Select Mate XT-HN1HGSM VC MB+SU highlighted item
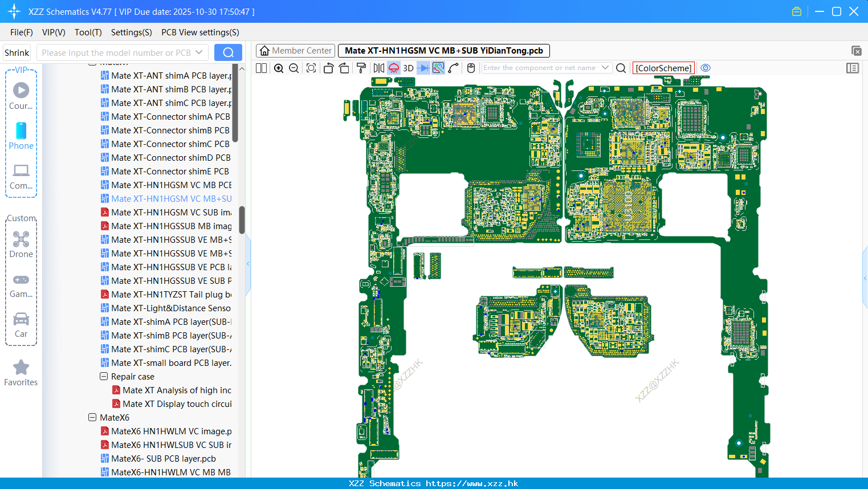 pos(166,198)
